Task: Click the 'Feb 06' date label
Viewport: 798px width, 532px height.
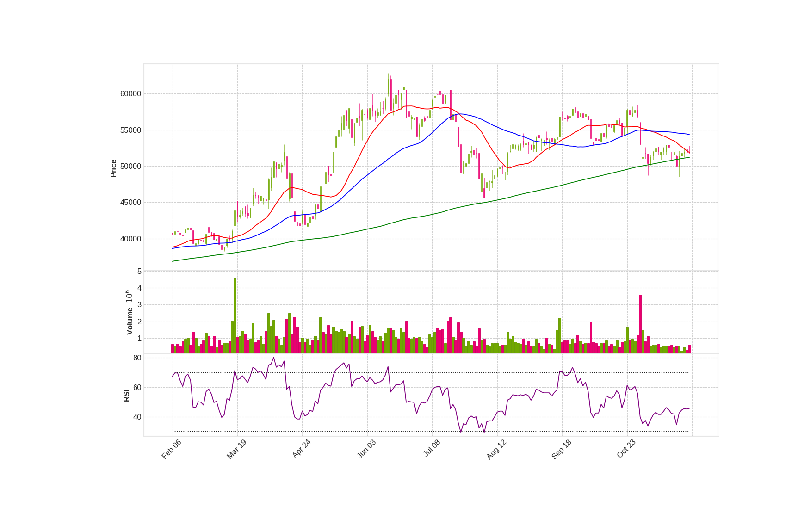Action: [x=171, y=449]
